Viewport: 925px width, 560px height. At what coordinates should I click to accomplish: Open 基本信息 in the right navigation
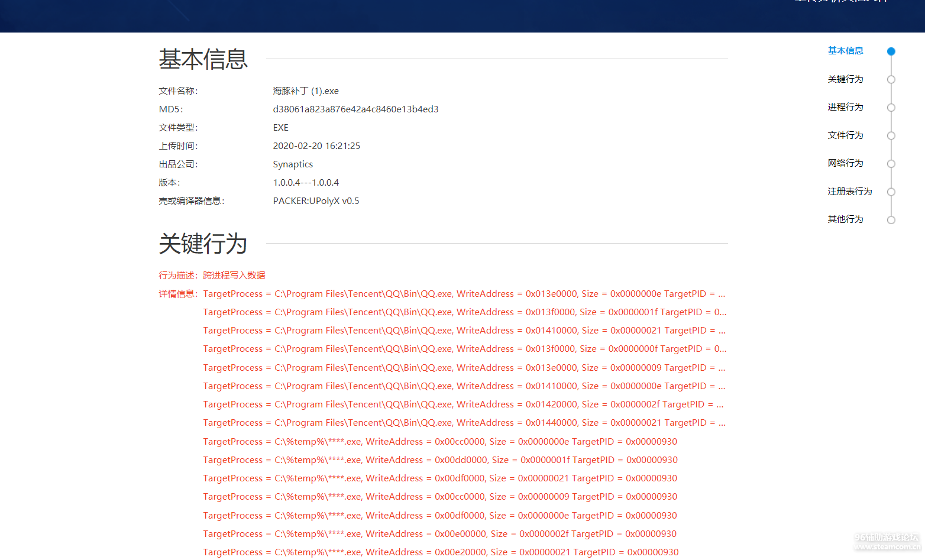point(845,51)
